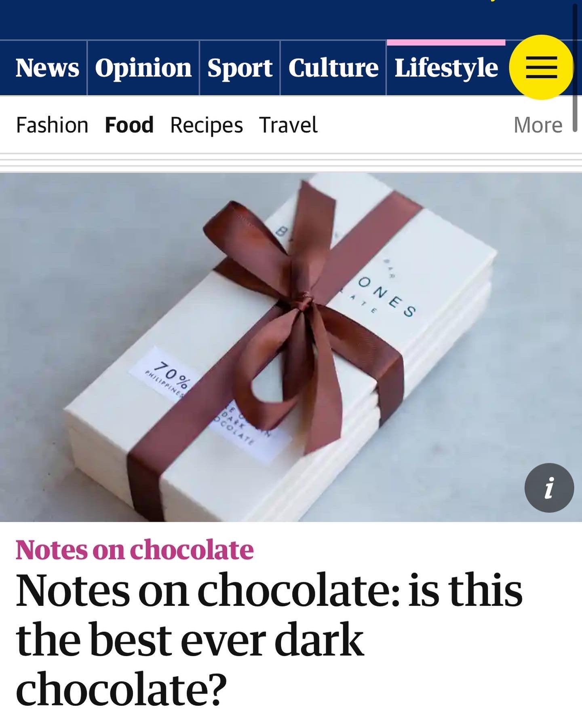Open the Fashion subsection
This screenshot has width=582, height=728.
click(52, 125)
